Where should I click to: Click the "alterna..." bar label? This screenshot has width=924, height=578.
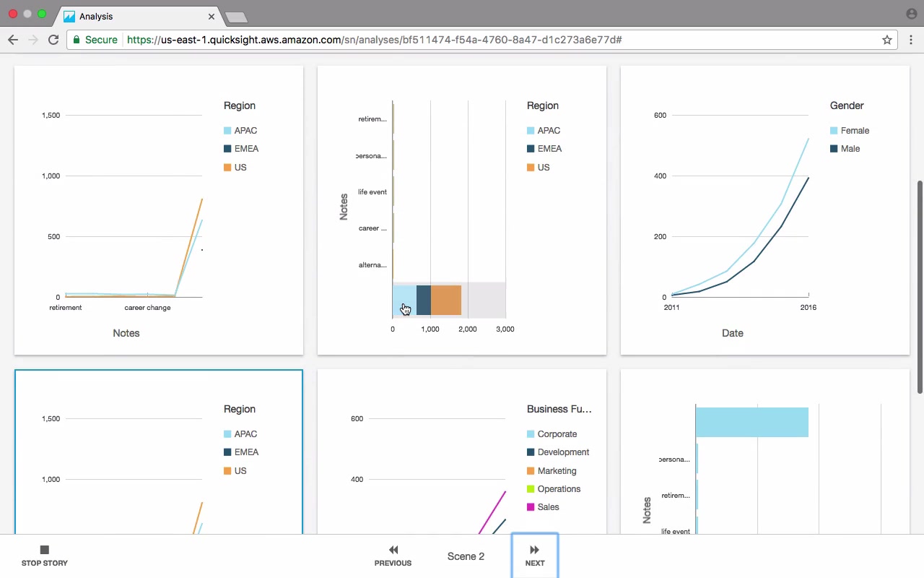[x=372, y=265]
